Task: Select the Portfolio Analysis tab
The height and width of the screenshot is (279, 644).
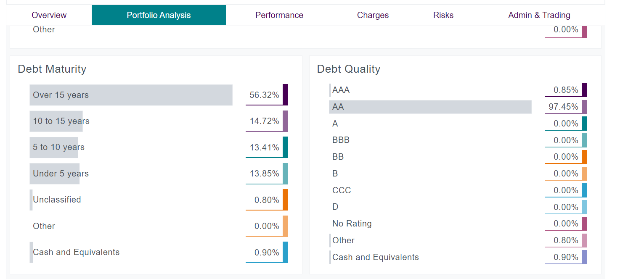Action: (159, 15)
